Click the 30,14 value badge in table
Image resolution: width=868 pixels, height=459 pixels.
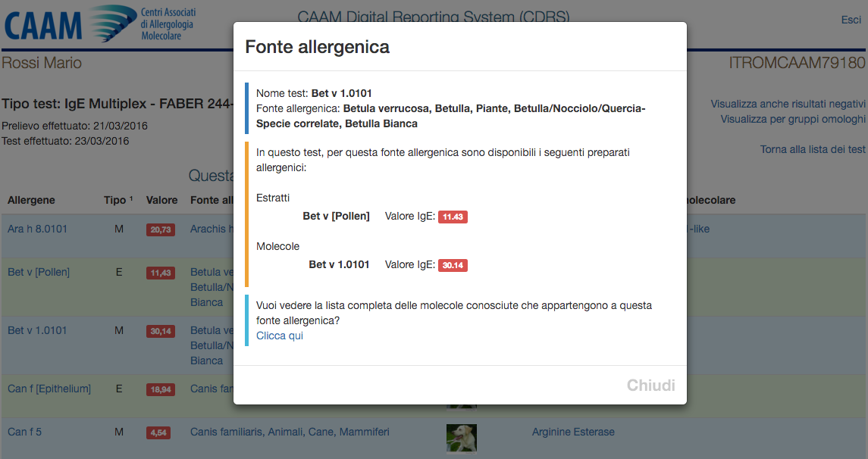point(161,331)
